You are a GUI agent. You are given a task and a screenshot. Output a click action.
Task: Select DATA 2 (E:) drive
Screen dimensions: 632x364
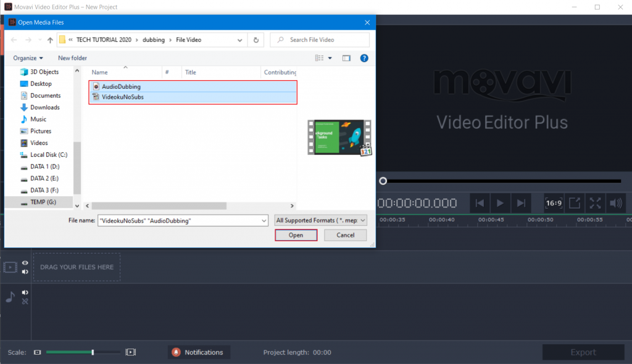click(44, 178)
